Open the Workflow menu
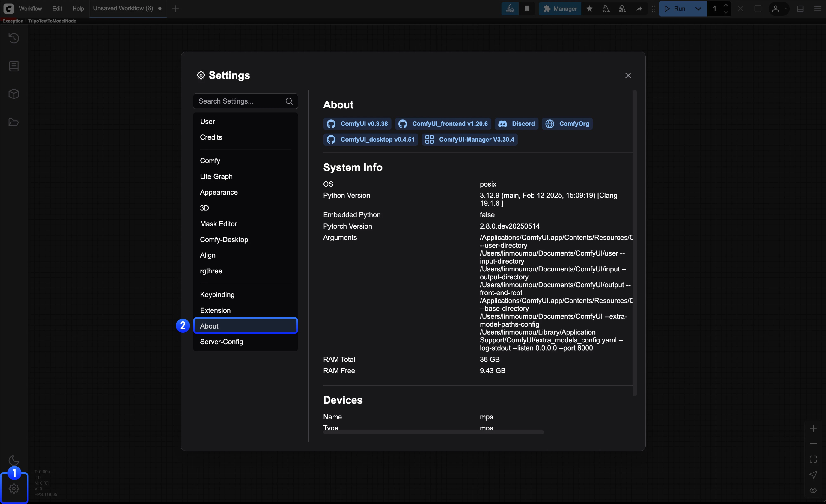 (30, 9)
